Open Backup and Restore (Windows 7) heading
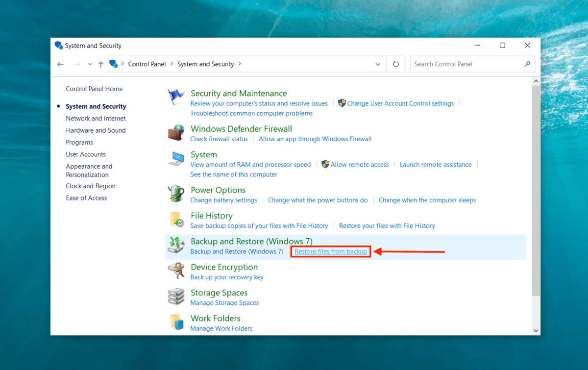Viewport: 588px width, 370px height. tap(251, 241)
